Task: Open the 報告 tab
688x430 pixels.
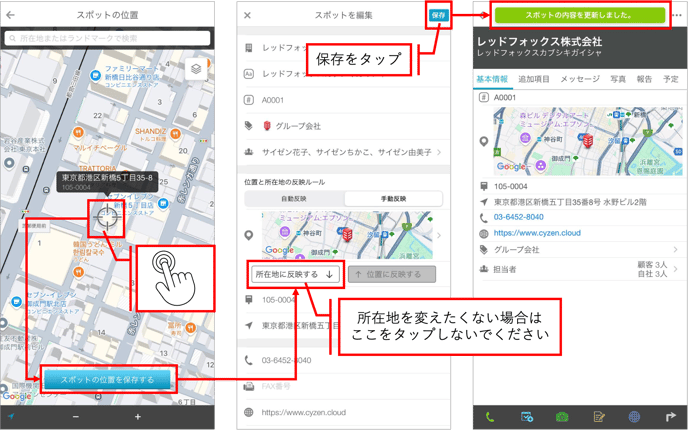Action: [645, 79]
